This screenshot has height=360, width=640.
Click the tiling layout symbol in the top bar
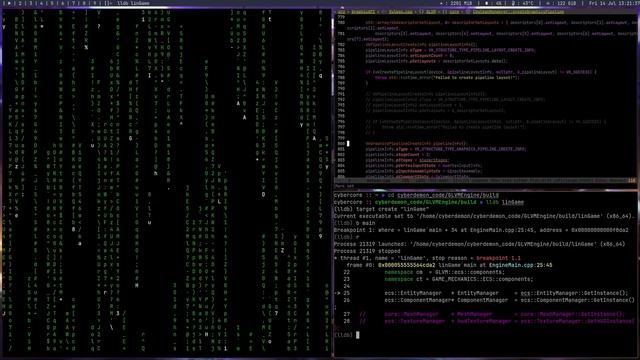pos(108,3)
